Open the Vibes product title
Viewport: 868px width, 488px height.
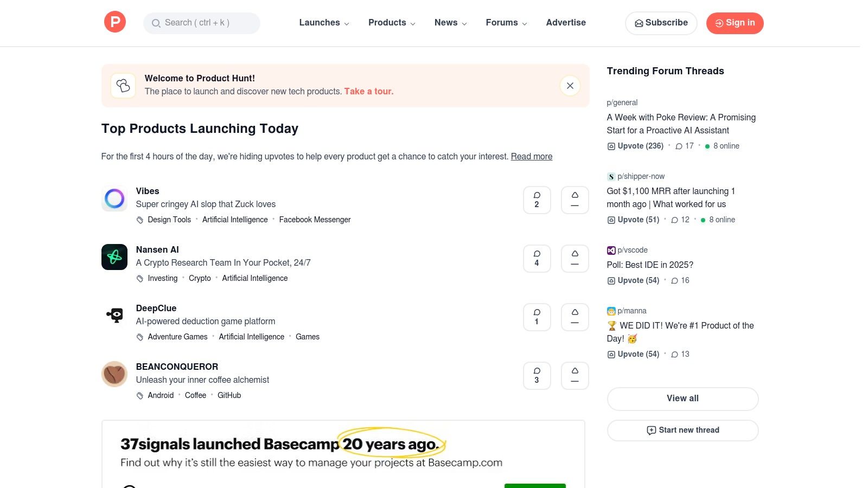[148, 191]
